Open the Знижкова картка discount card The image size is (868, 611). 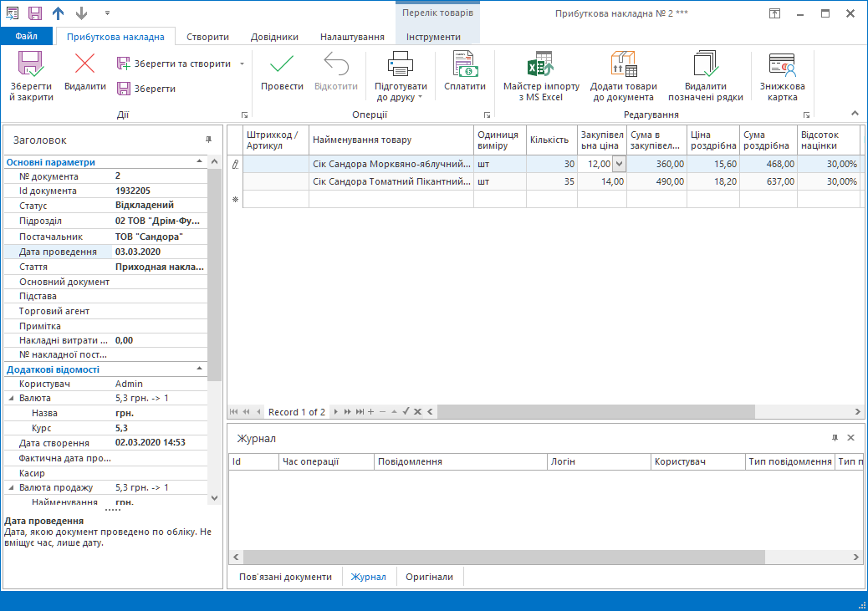click(x=782, y=64)
